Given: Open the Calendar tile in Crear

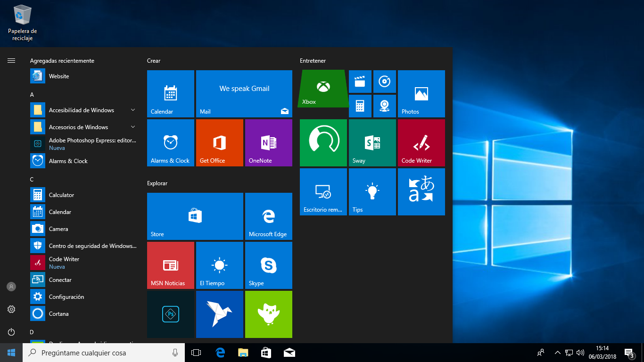Looking at the screenshot, I should coord(171,94).
